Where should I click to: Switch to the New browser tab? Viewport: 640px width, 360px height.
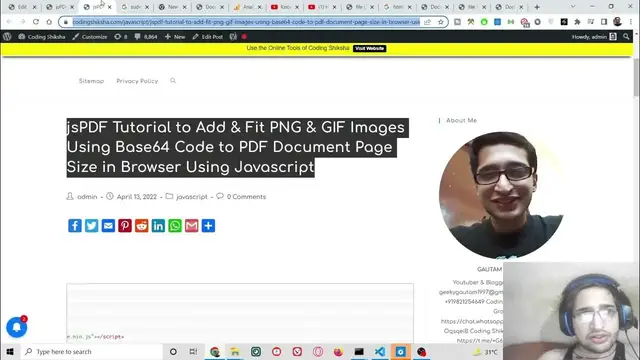171,7
